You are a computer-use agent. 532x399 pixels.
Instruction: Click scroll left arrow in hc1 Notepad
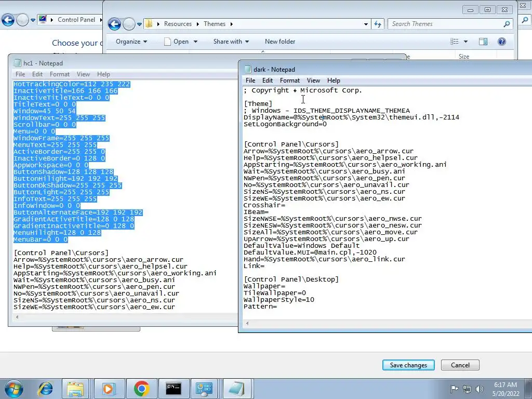coord(17,317)
